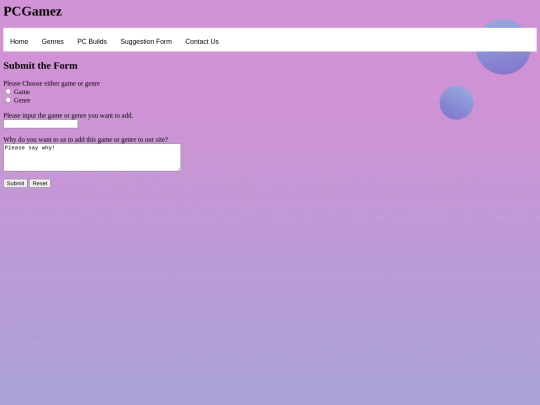Reset the form fields
540x405 pixels.
pyautogui.click(x=40, y=183)
